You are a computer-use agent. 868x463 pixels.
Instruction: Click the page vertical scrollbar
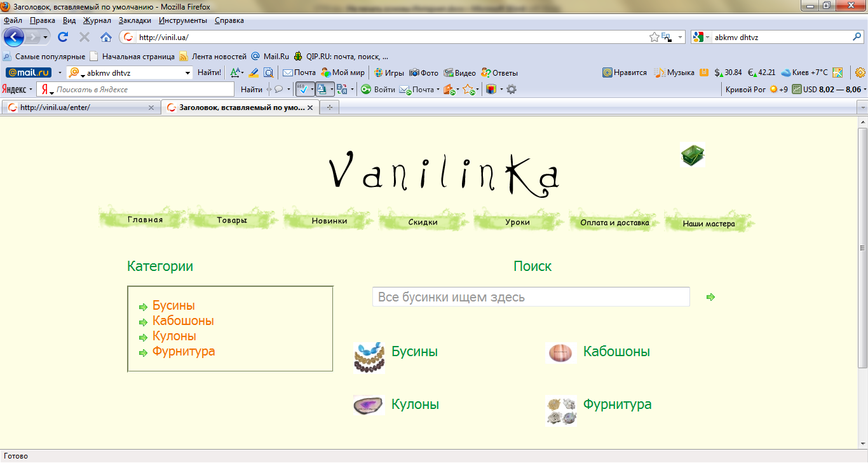point(862,248)
